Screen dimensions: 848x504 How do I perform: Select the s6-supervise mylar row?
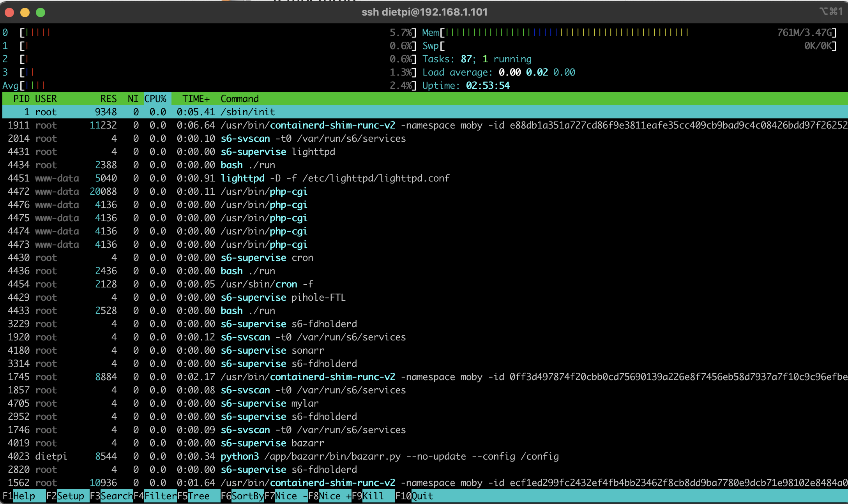point(425,403)
